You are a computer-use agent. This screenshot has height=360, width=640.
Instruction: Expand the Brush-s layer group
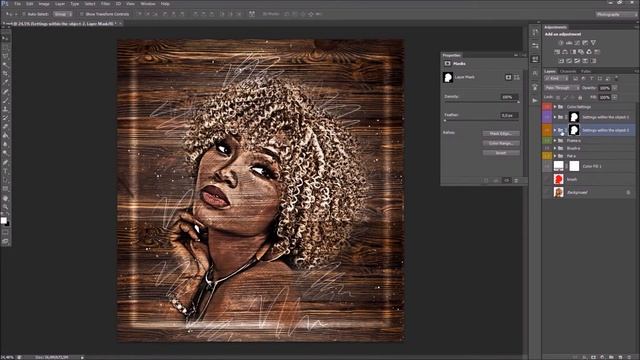pyautogui.click(x=555, y=148)
